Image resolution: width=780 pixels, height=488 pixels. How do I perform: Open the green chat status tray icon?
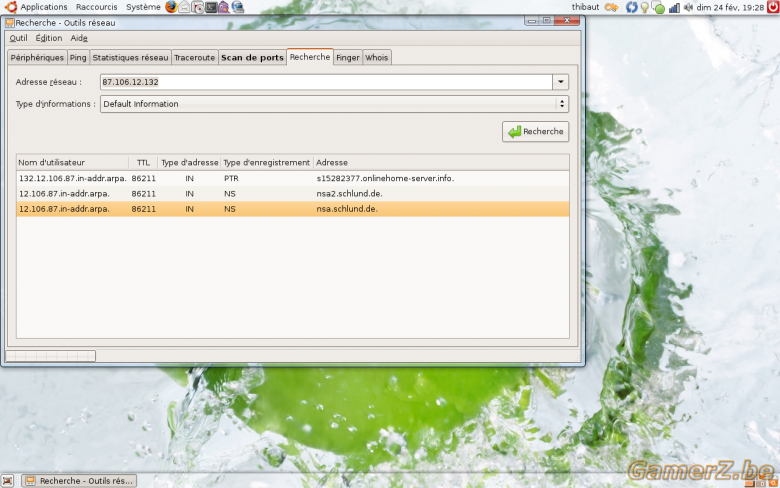[658, 7]
